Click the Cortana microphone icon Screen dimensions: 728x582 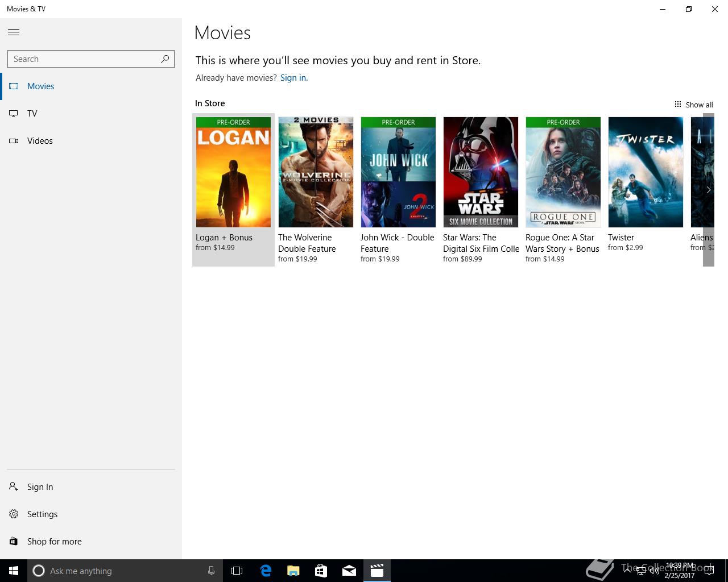point(211,571)
